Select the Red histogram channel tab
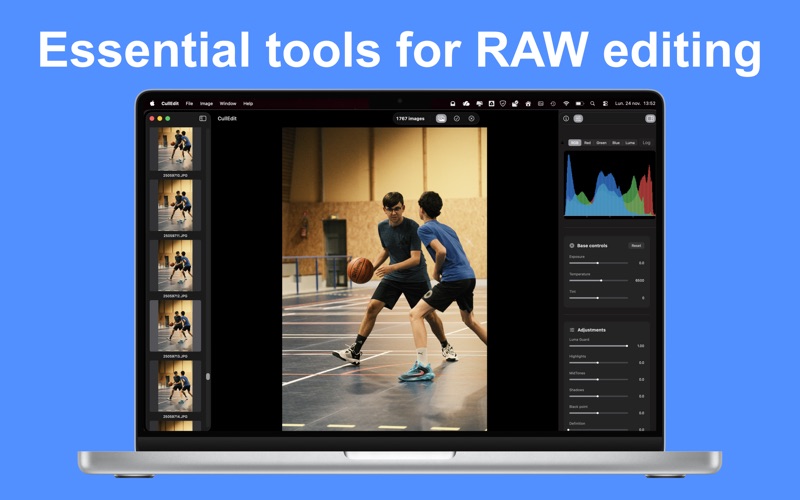Screen dimensions: 800x500 pyautogui.click(x=587, y=143)
